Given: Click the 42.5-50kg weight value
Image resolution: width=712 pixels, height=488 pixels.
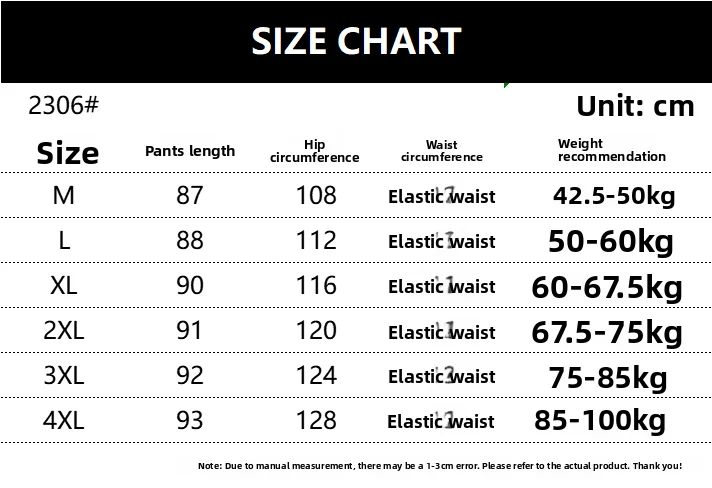Looking at the screenshot, I should 614,196.
